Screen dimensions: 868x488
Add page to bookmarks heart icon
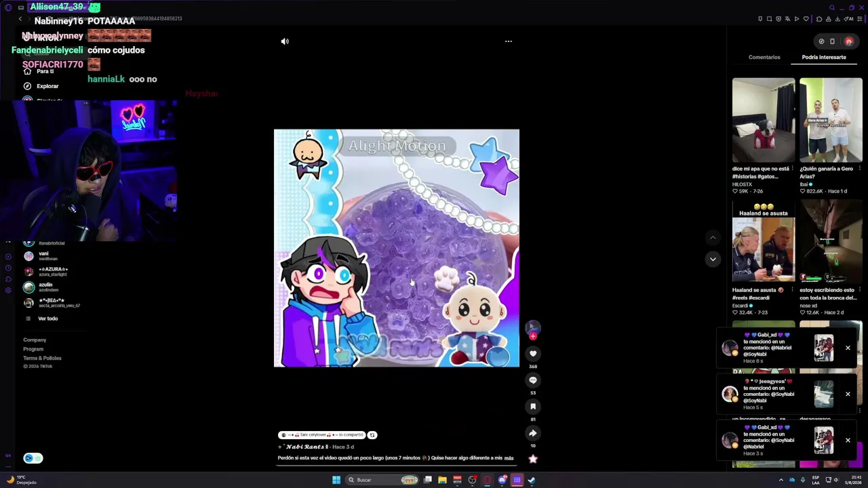pyautogui.click(x=806, y=19)
